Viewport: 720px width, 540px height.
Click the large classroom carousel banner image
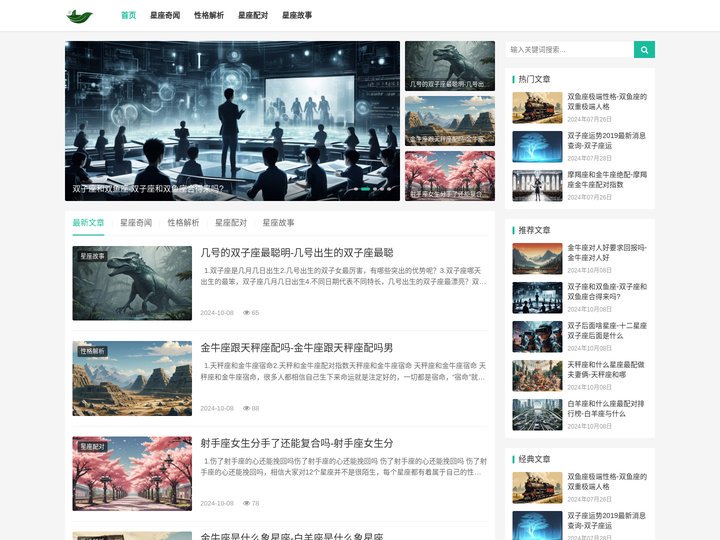click(x=232, y=121)
